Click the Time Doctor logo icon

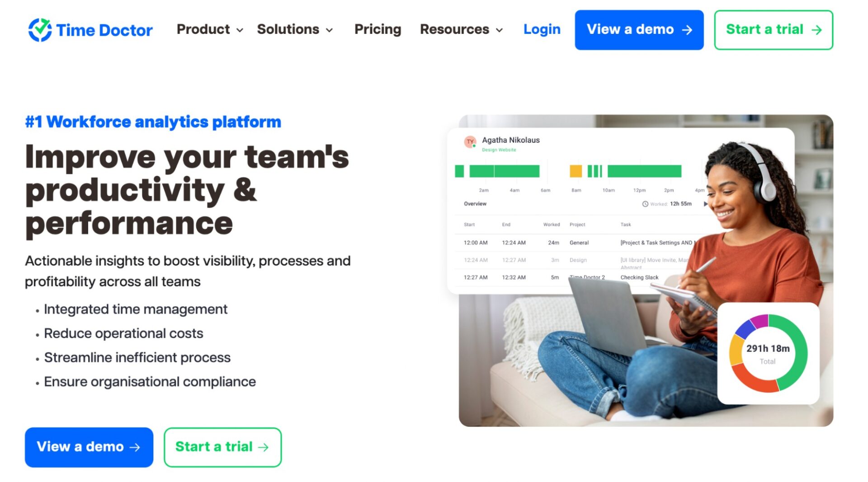tap(40, 29)
